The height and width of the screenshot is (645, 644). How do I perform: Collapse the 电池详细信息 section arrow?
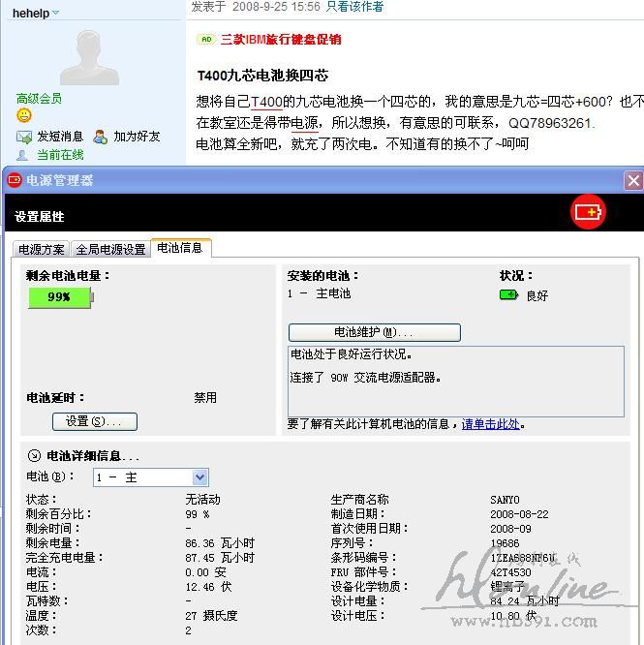(34, 455)
